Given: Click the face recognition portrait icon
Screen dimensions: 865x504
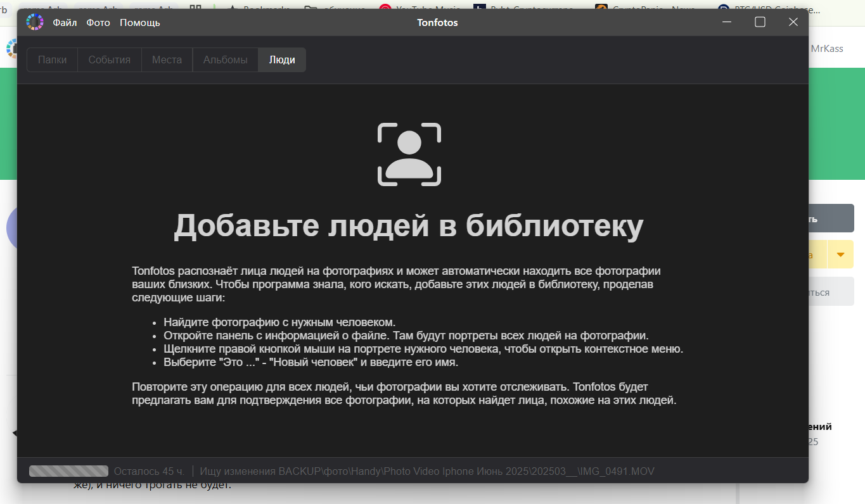Looking at the screenshot, I should pyautogui.click(x=409, y=154).
